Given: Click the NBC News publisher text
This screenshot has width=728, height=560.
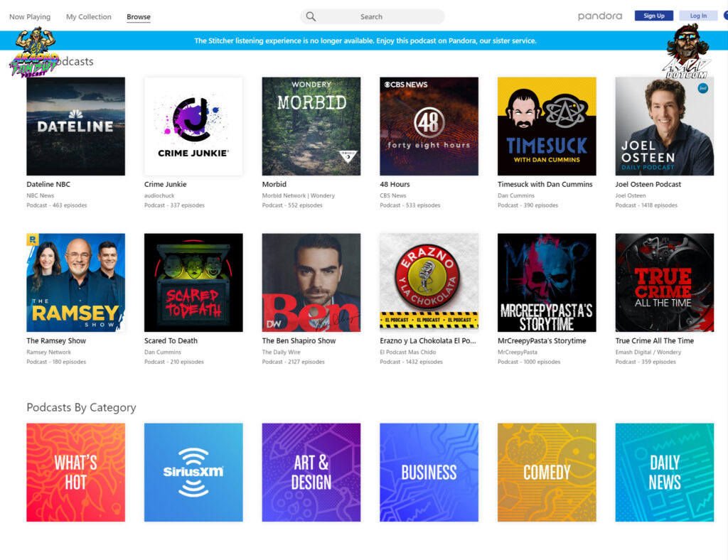Looking at the screenshot, I should click(x=41, y=196).
